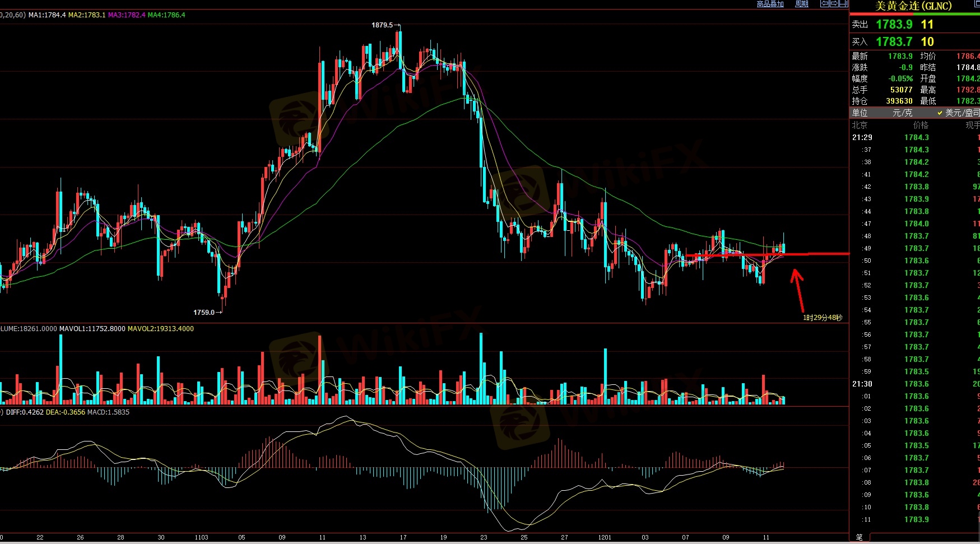Click the red-green buy/sell ratio bar
This screenshot has height=544, width=980.
pyautogui.click(x=914, y=15)
